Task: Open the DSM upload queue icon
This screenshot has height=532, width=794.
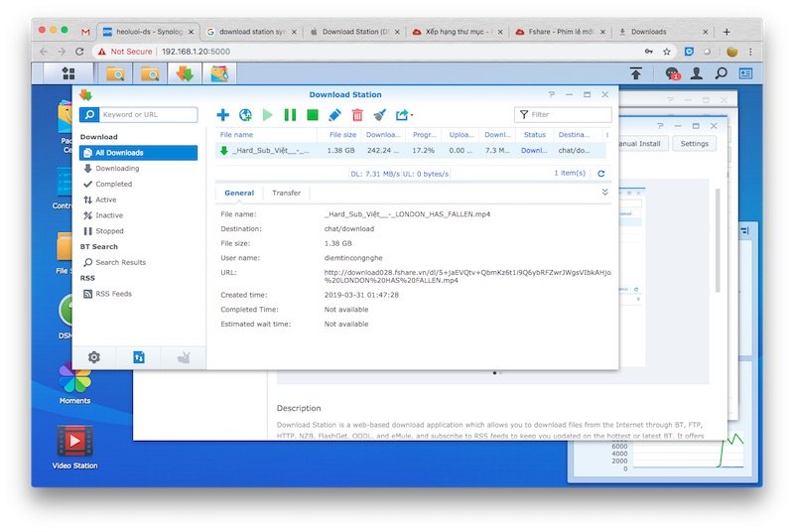Action: click(636, 73)
